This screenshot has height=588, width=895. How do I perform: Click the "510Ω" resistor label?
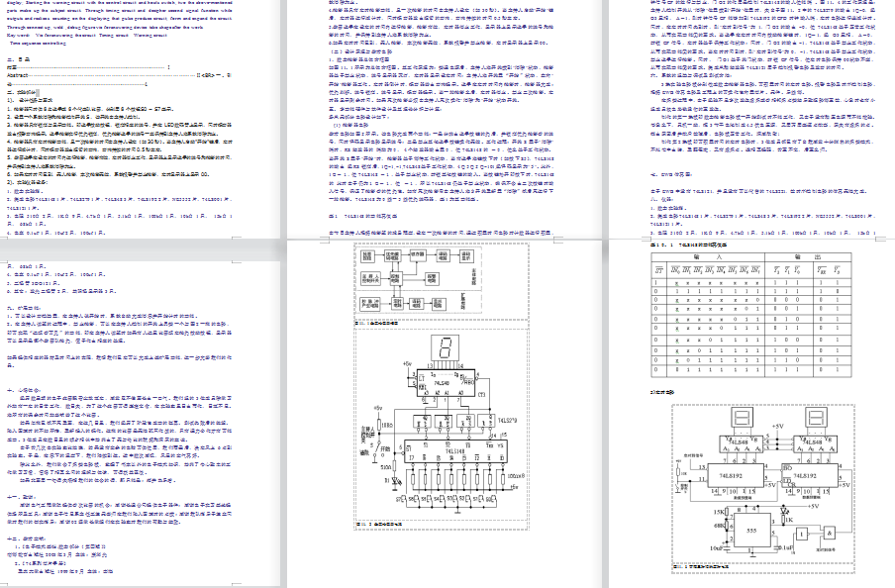386,467
